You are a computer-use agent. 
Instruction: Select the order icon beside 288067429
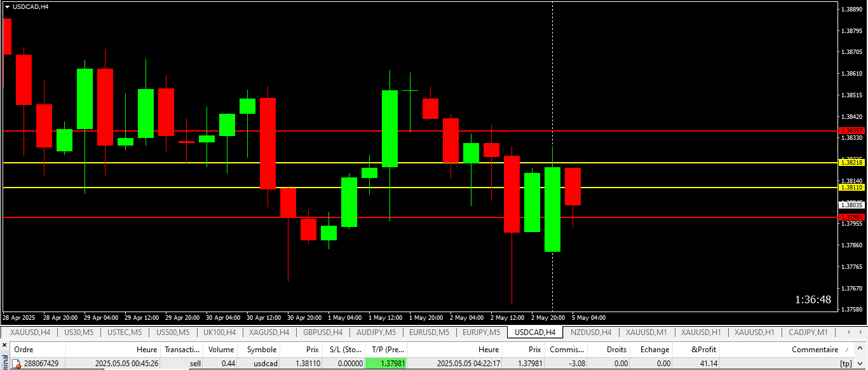tap(17, 364)
